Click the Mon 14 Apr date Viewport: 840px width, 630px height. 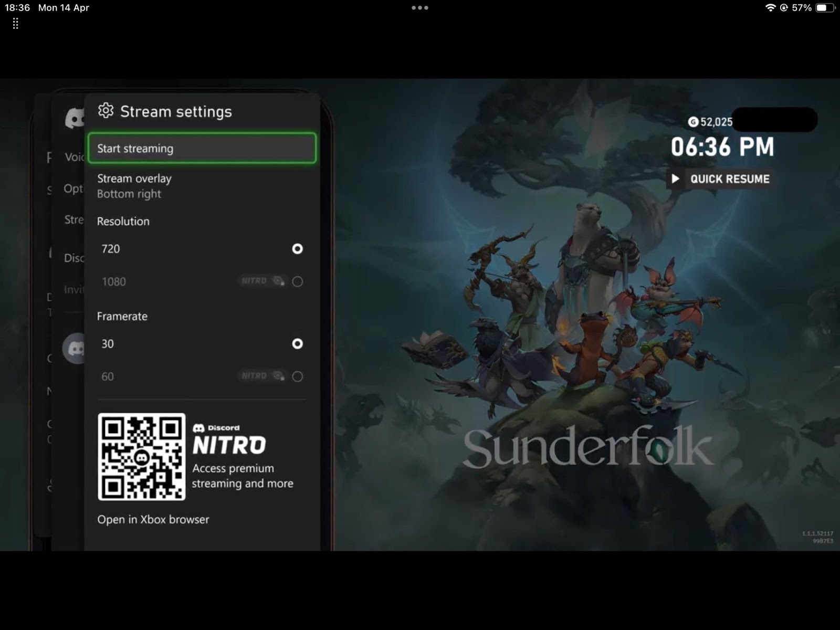pos(64,8)
